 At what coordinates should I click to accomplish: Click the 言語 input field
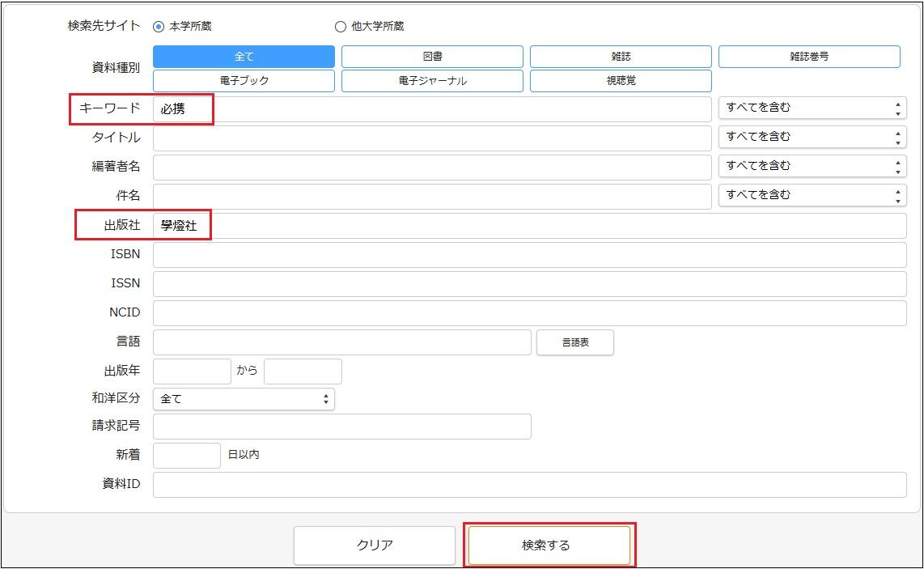tap(341, 342)
